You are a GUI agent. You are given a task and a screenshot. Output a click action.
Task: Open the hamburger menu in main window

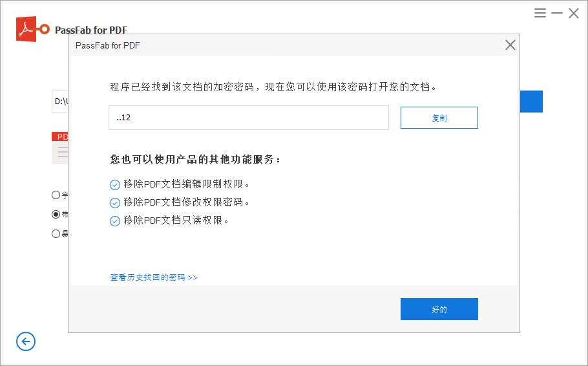540,13
